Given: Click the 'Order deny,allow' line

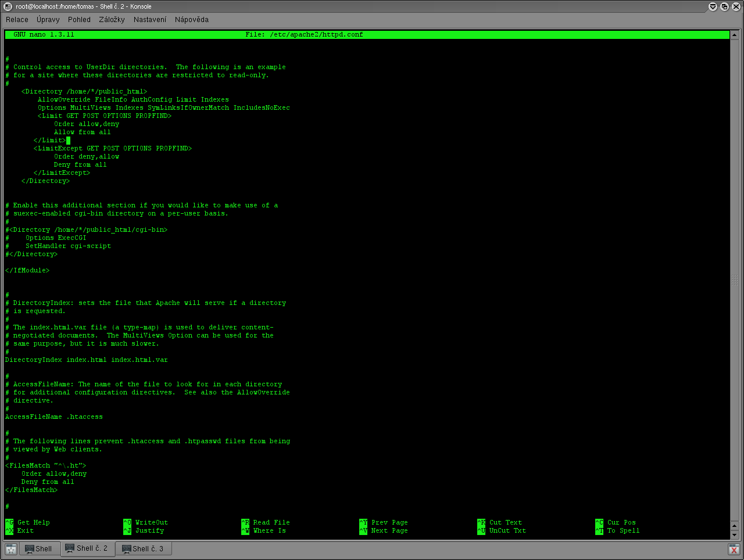Looking at the screenshot, I should click(87, 157).
